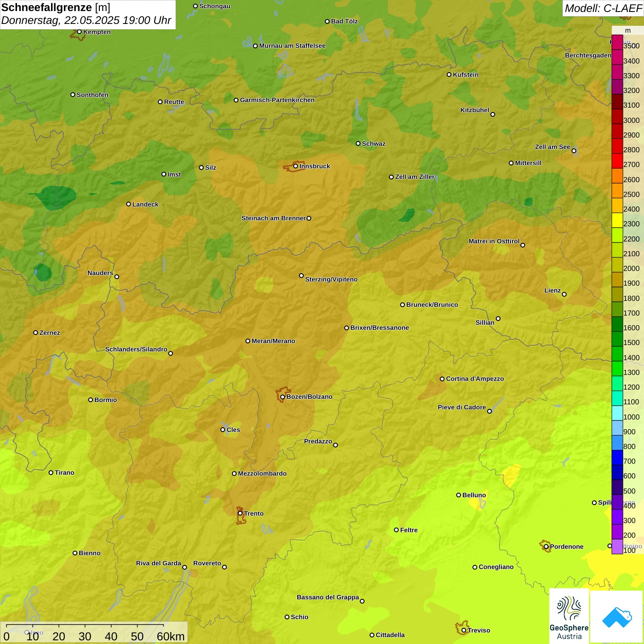Click the Zell am See location dot

574,150
